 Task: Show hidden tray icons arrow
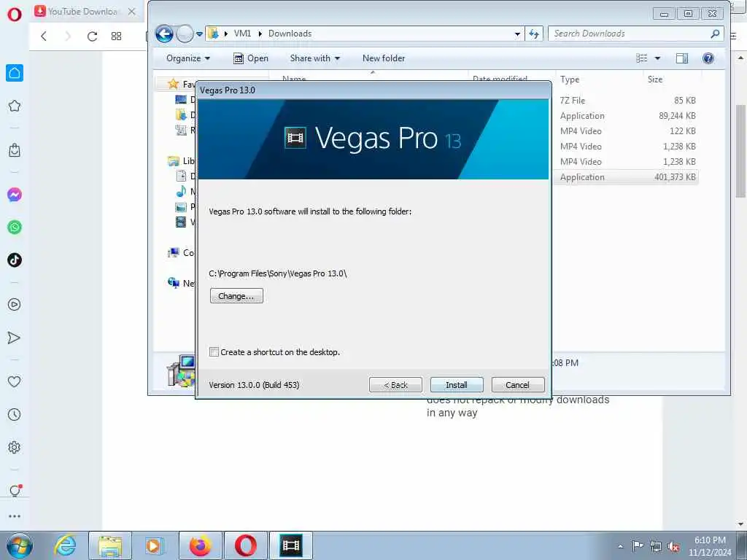click(x=620, y=546)
